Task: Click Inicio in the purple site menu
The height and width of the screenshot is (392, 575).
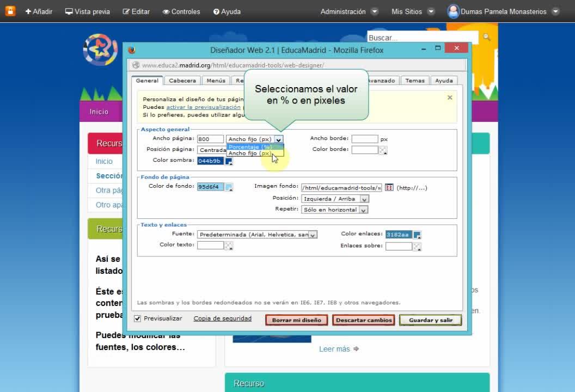Action: point(99,112)
